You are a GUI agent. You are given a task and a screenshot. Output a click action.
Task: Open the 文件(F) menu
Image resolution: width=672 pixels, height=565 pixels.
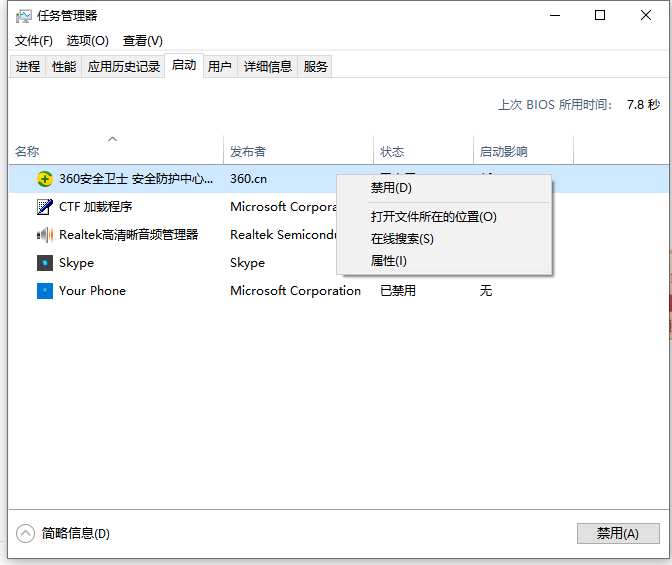(x=34, y=41)
